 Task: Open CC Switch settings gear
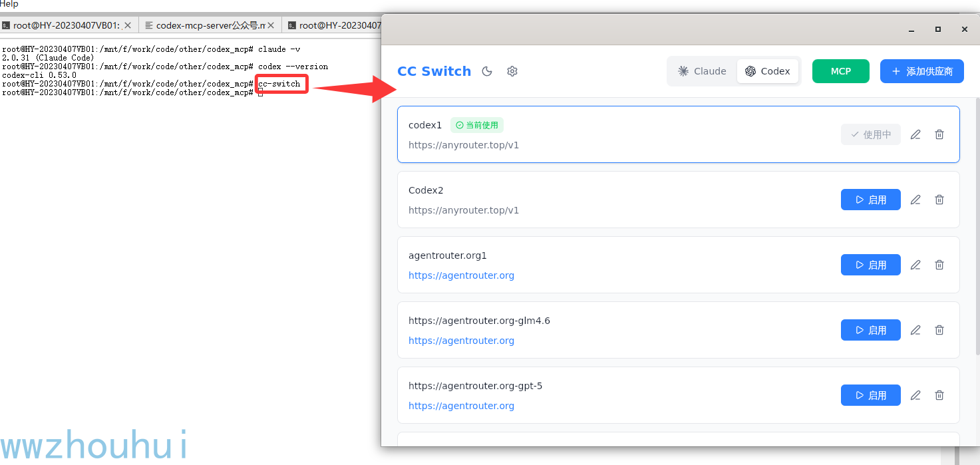[512, 71]
